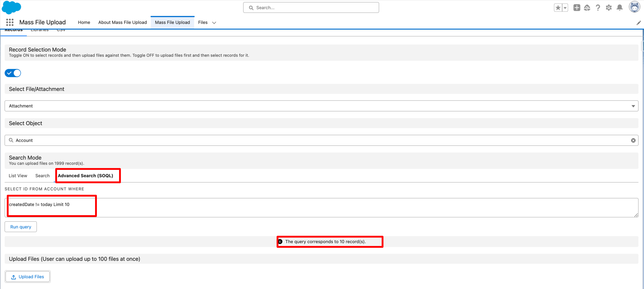Switch to the List View tab

[18, 176]
